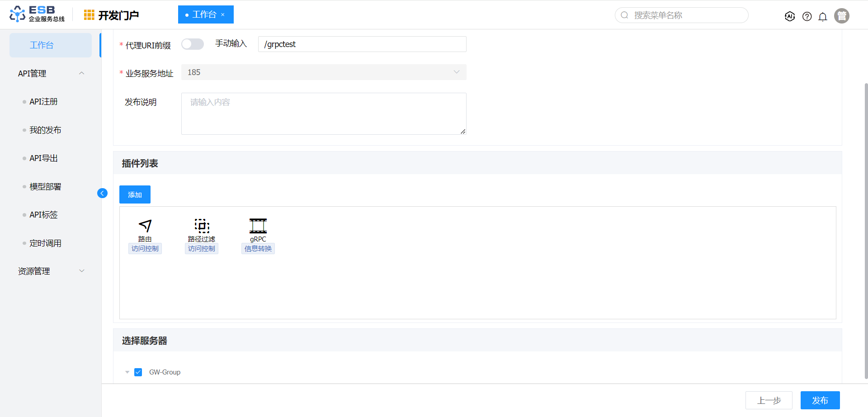
Task: Open the orange app grid icon
Action: (x=89, y=15)
